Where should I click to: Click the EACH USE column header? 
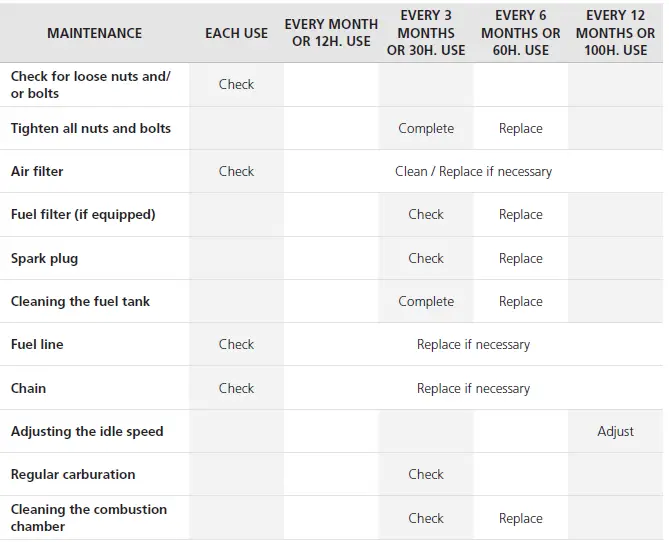click(x=236, y=33)
